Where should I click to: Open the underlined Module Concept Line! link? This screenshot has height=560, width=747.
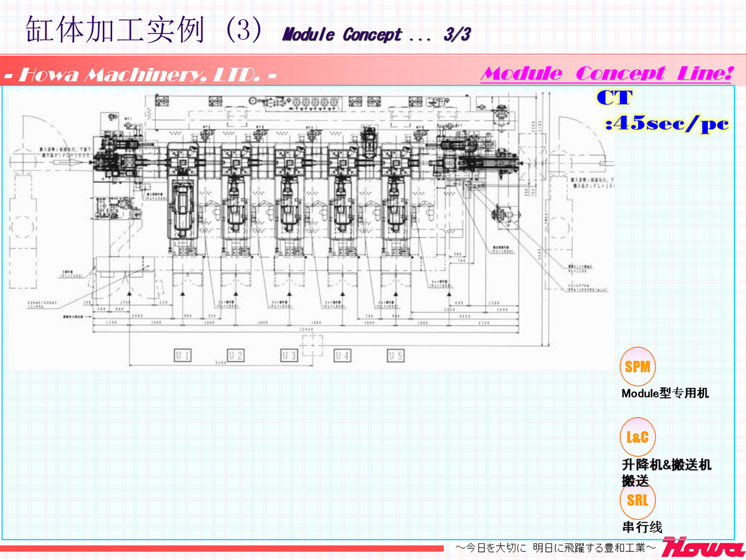(607, 74)
